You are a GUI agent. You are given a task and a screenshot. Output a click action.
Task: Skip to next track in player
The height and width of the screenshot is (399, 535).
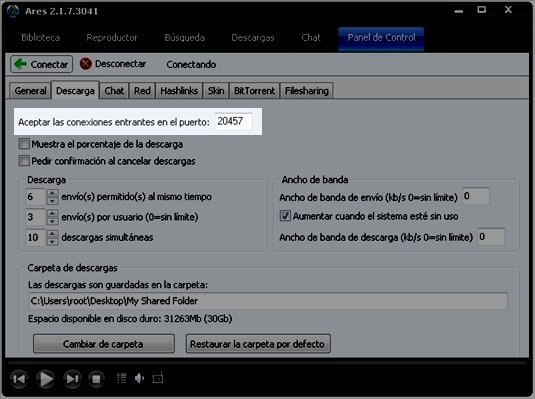[72, 379]
